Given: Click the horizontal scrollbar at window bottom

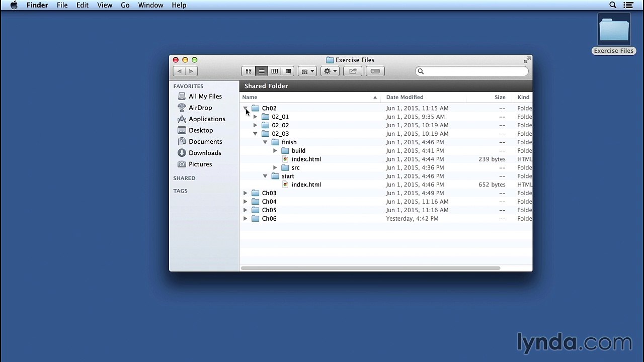Looking at the screenshot, I should [370, 268].
